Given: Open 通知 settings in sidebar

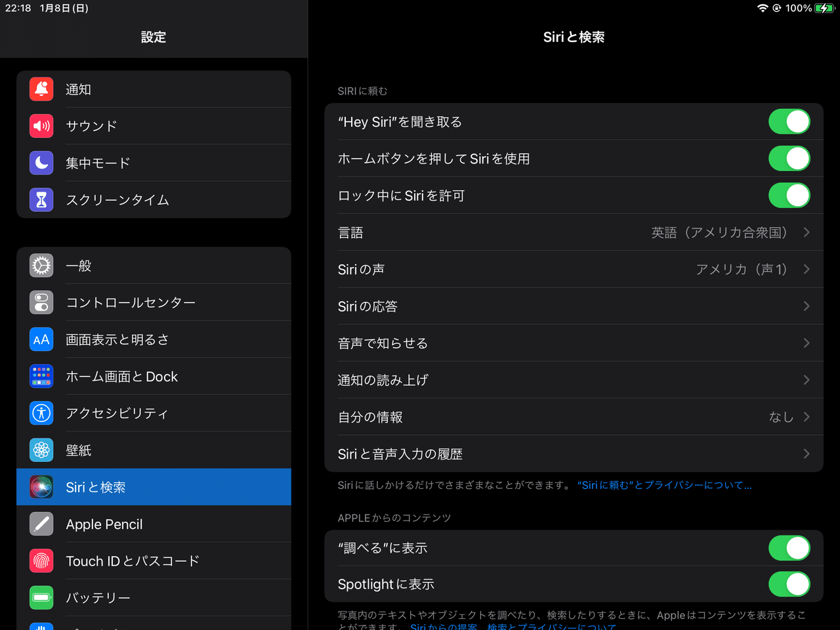Looking at the screenshot, I should click(154, 89).
